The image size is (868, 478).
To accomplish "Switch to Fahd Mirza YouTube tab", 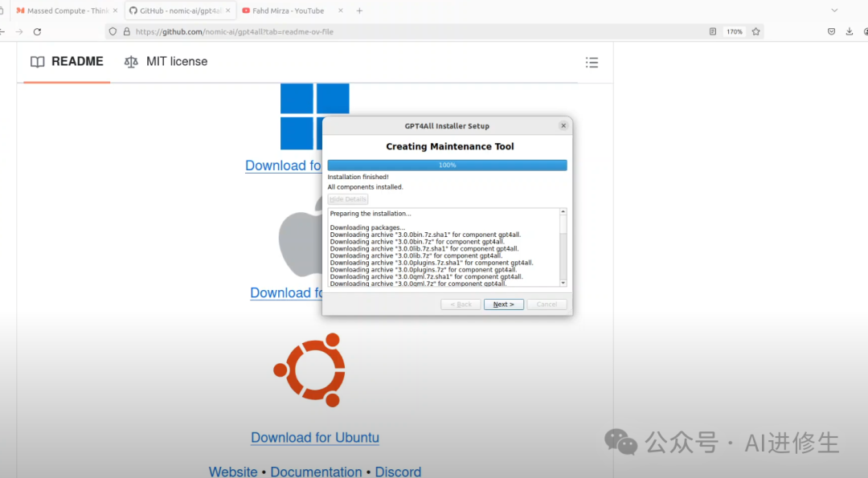I will [288, 10].
